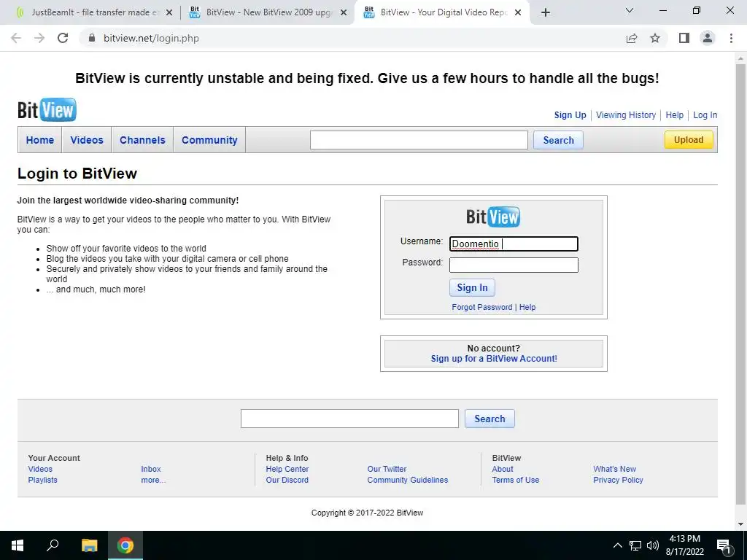
Task: Open What's New footer link
Action: (614, 469)
